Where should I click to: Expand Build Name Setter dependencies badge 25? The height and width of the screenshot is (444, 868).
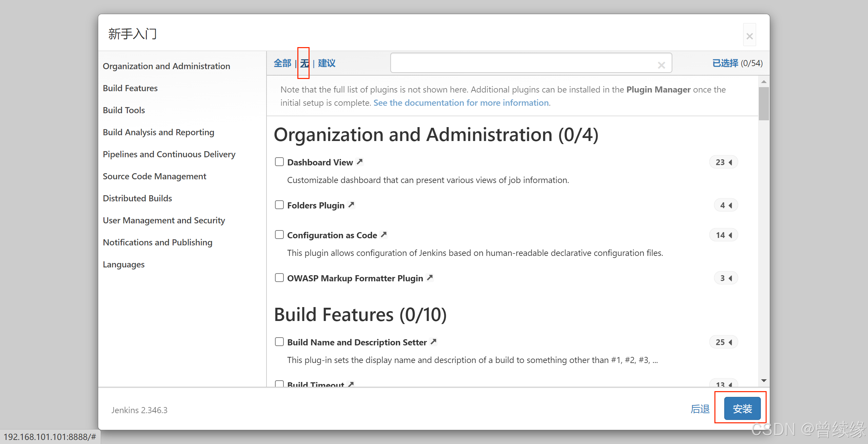(724, 342)
